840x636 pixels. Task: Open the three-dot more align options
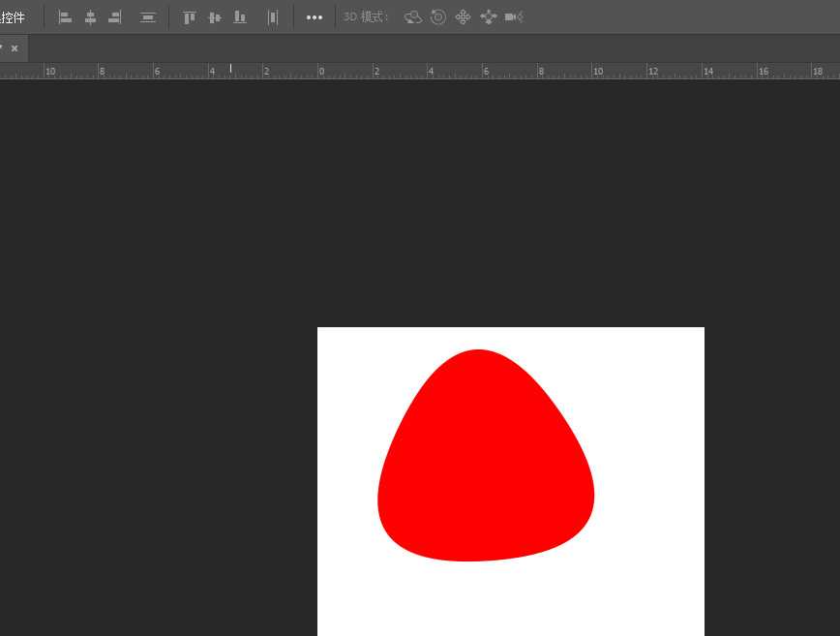tap(315, 17)
